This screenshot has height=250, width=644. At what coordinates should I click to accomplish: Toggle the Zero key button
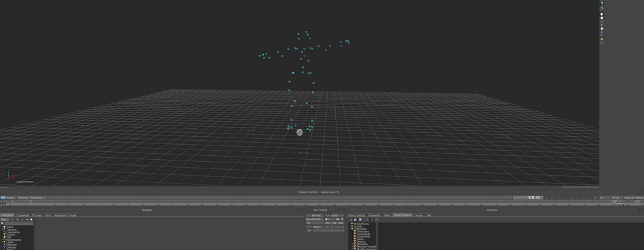click(328, 223)
